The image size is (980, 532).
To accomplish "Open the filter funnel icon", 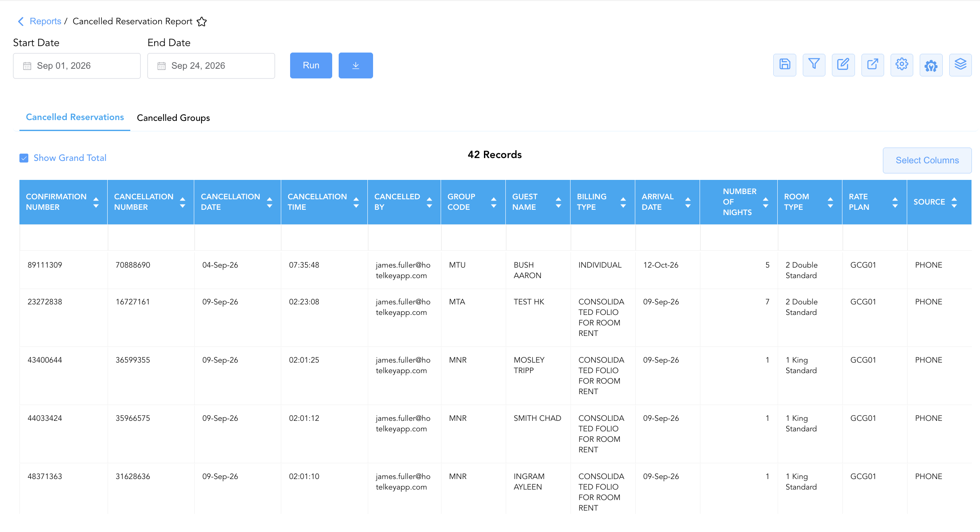I will [814, 65].
